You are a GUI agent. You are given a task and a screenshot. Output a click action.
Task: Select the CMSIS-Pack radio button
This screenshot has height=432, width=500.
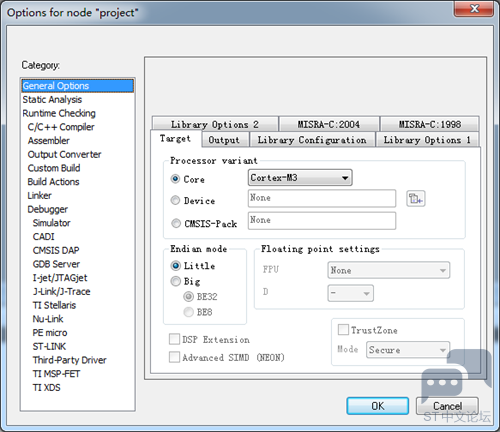pyautogui.click(x=176, y=223)
